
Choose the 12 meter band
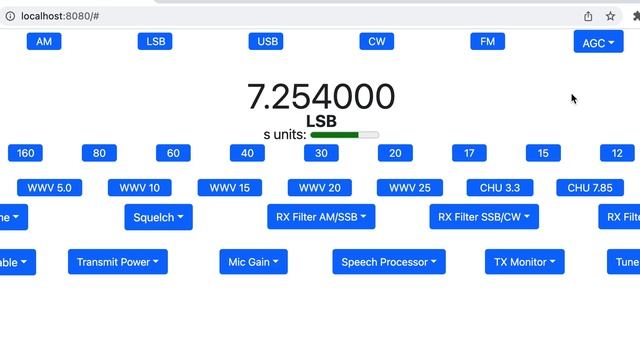(617, 153)
